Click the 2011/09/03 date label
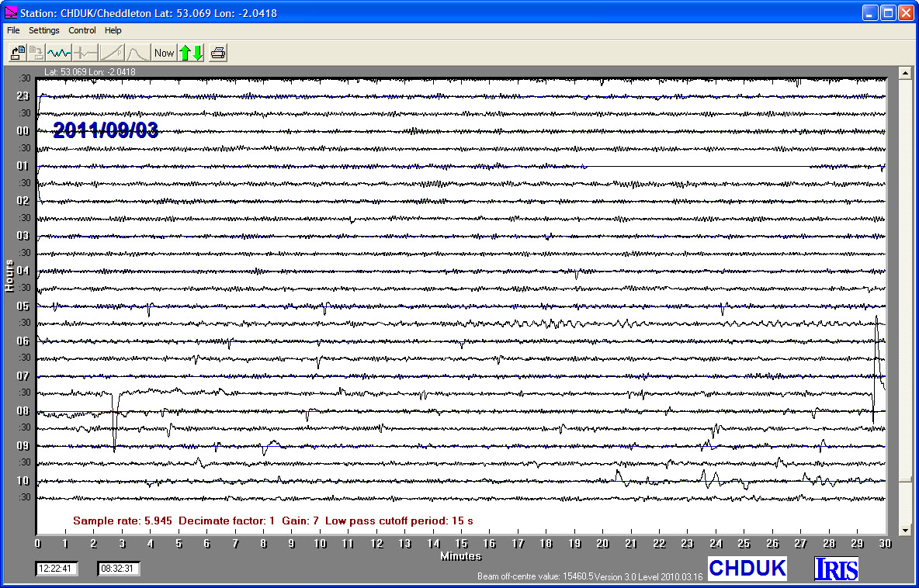 106,130
